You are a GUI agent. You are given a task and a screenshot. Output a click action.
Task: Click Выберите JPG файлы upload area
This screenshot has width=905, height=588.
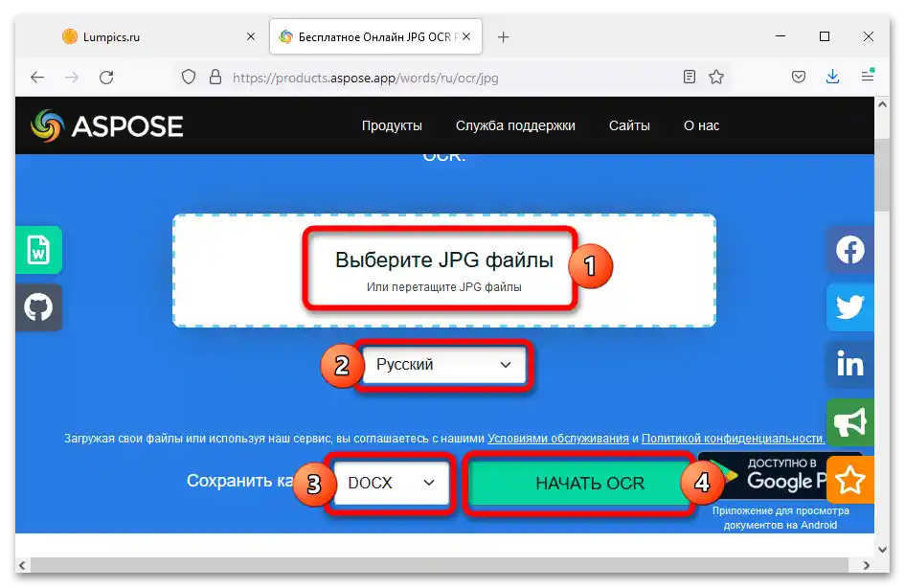[443, 270]
